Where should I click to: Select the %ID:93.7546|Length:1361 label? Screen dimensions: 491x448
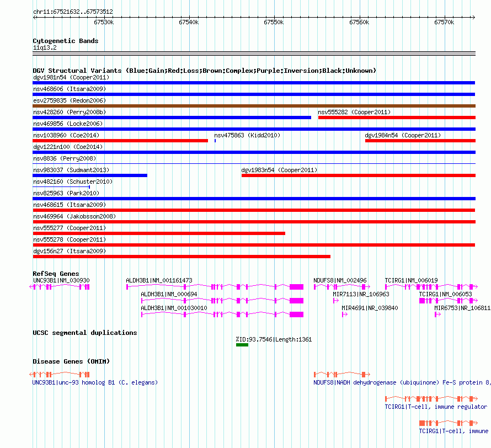pyautogui.click(x=274, y=340)
